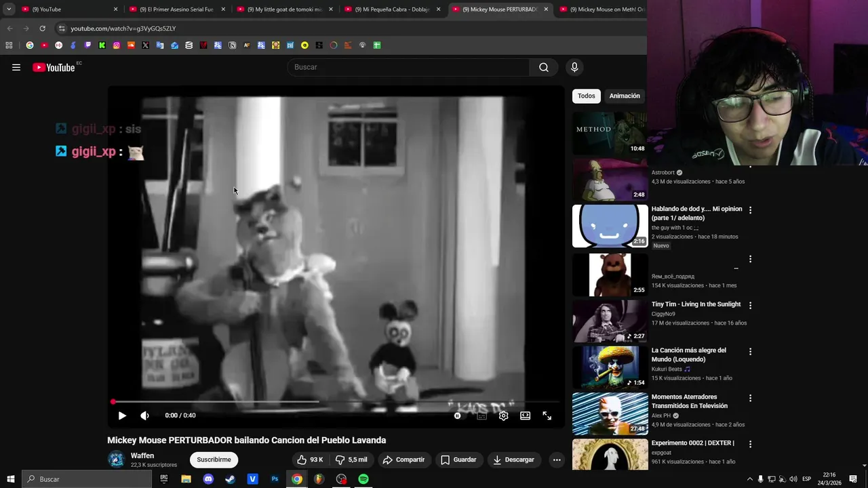This screenshot has width=868, height=488.
Task: Expand the system tray hidden icons chevron
Action: tap(749, 479)
